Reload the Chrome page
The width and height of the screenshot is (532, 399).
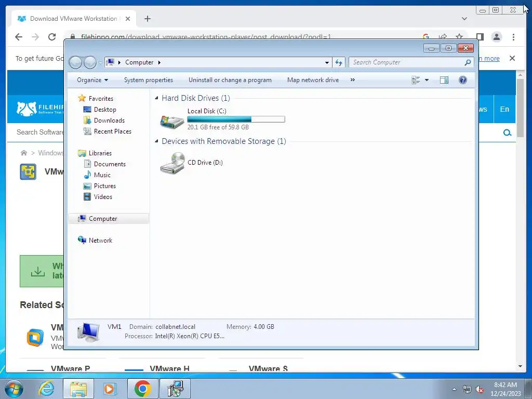pos(52,37)
